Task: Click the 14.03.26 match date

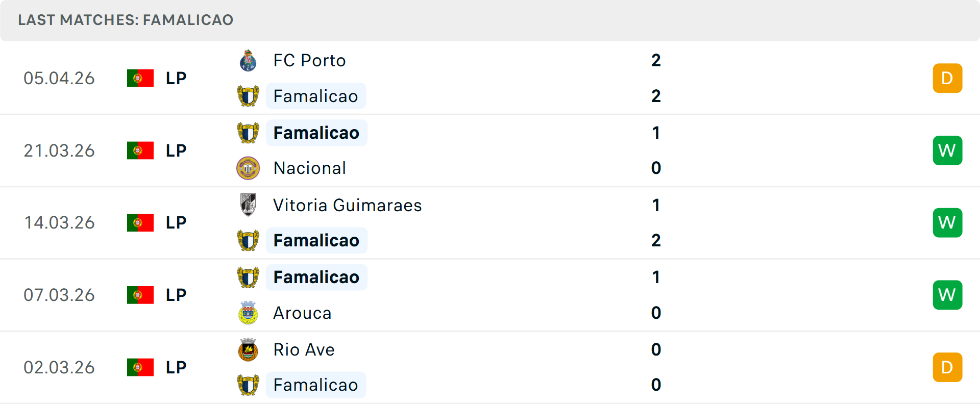Action: (x=59, y=223)
